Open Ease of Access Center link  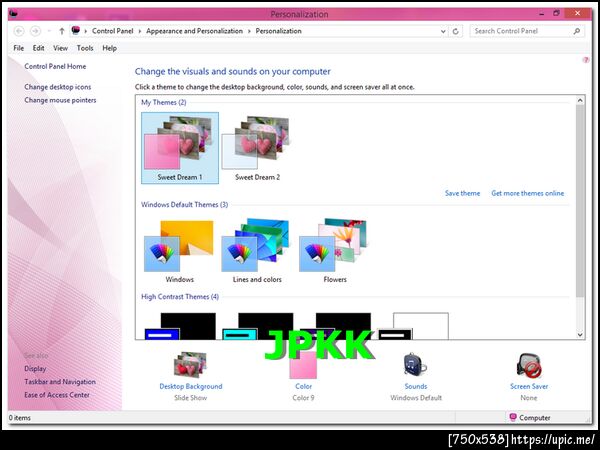tap(57, 395)
